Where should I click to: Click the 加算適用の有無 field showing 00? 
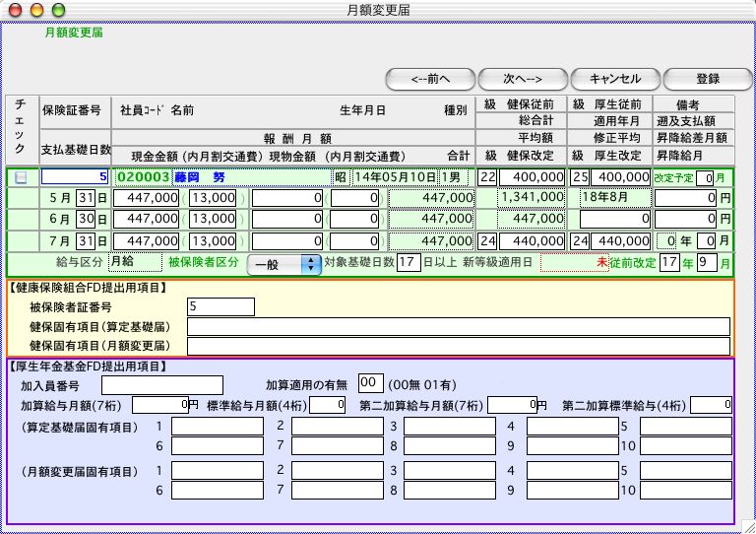[369, 383]
